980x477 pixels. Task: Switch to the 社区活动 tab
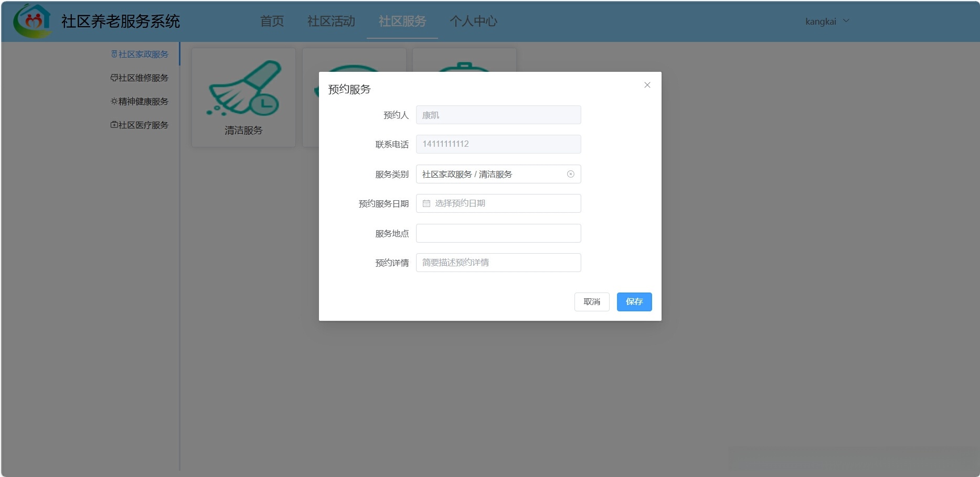[331, 21]
